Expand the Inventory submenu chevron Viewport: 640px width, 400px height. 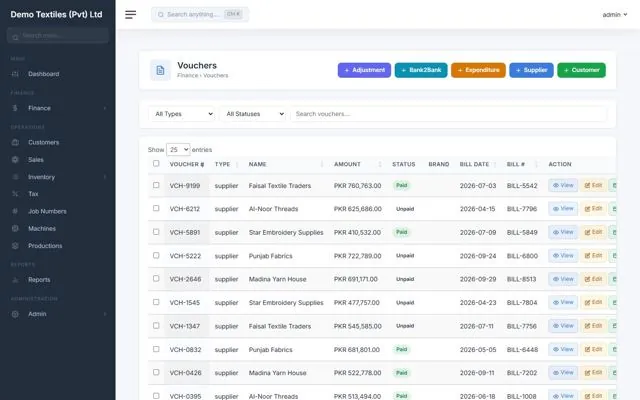point(105,177)
